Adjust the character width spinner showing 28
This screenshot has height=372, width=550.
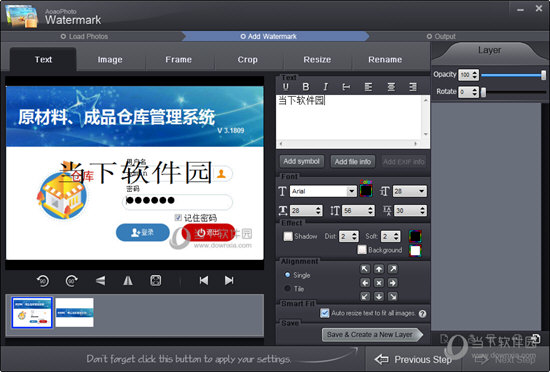coord(306,210)
